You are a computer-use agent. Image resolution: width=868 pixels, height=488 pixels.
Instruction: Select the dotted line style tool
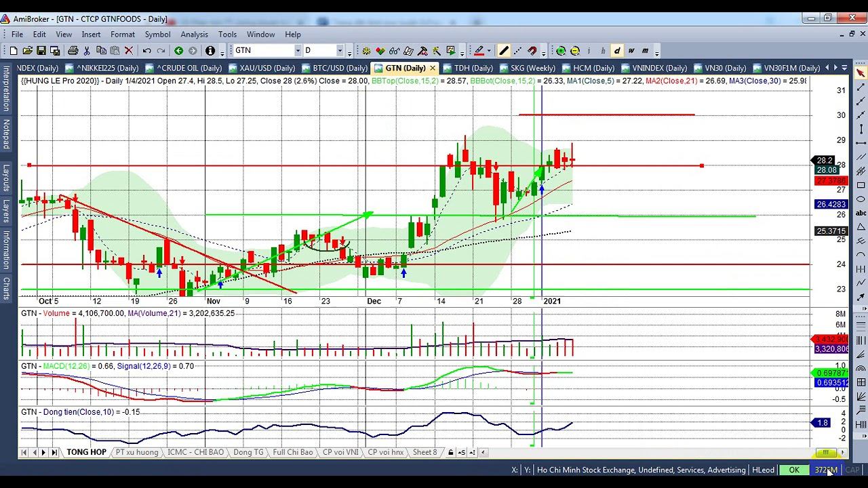[518, 51]
